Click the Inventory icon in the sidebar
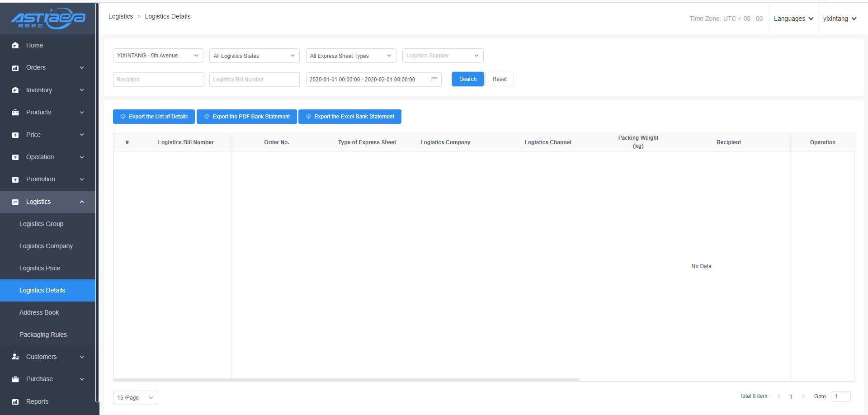868x415 pixels. click(x=15, y=90)
